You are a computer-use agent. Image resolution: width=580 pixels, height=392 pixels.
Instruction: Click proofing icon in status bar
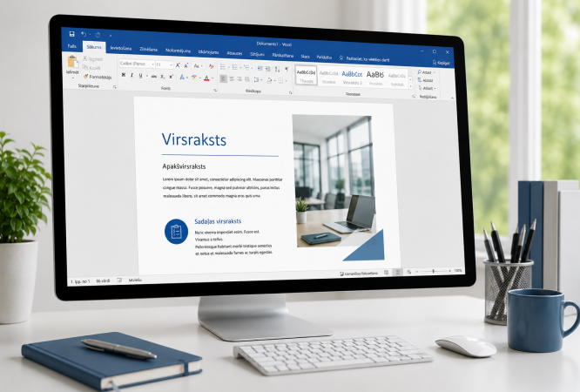[x=119, y=280]
